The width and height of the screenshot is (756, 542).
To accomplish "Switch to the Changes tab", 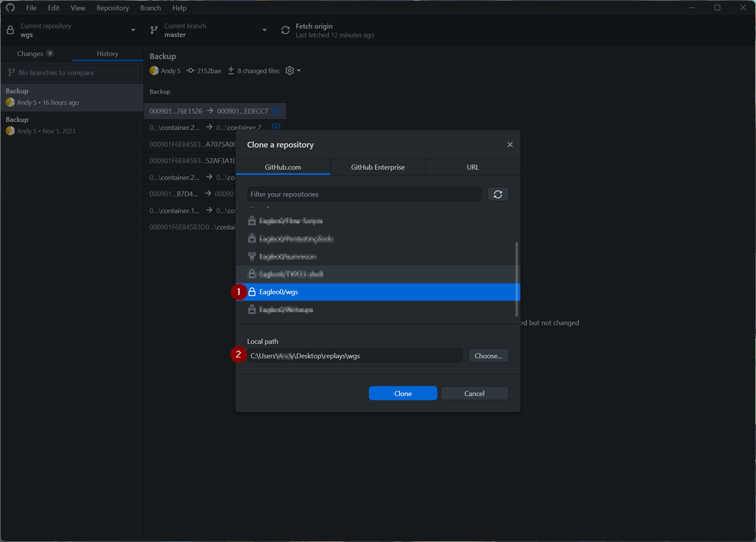I will click(x=36, y=54).
